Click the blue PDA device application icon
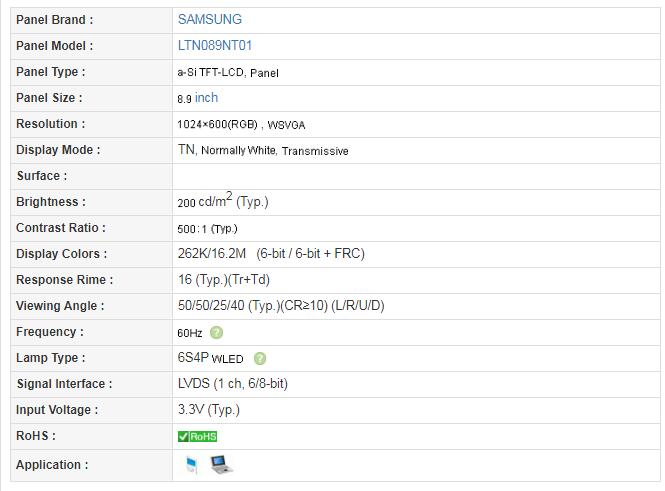 tap(192, 465)
